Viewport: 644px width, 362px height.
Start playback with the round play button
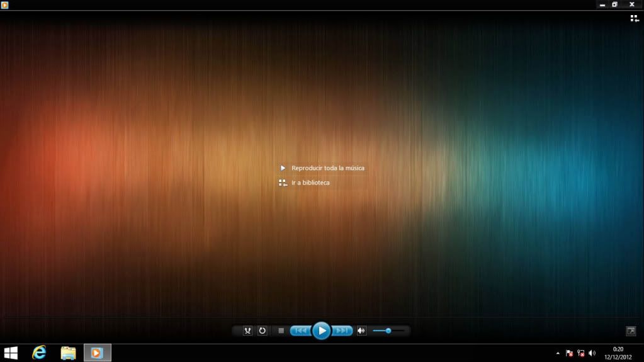coord(322,331)
